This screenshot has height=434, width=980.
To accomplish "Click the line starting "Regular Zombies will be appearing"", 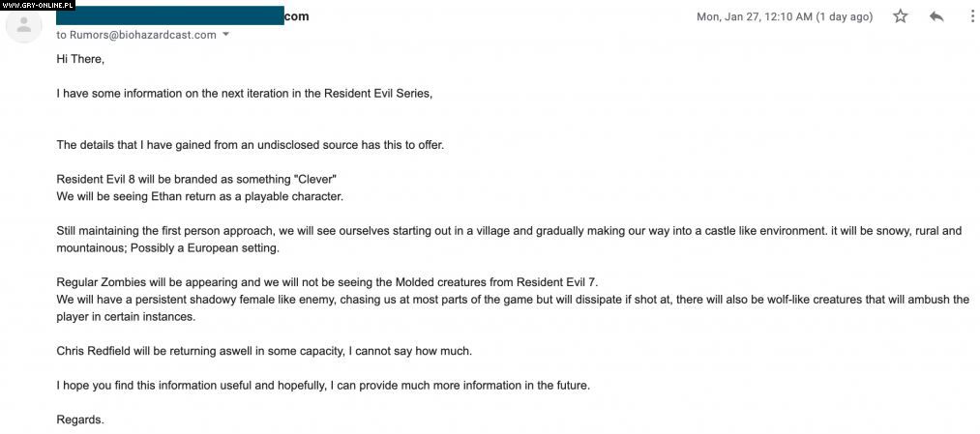I will coord(327,282).
